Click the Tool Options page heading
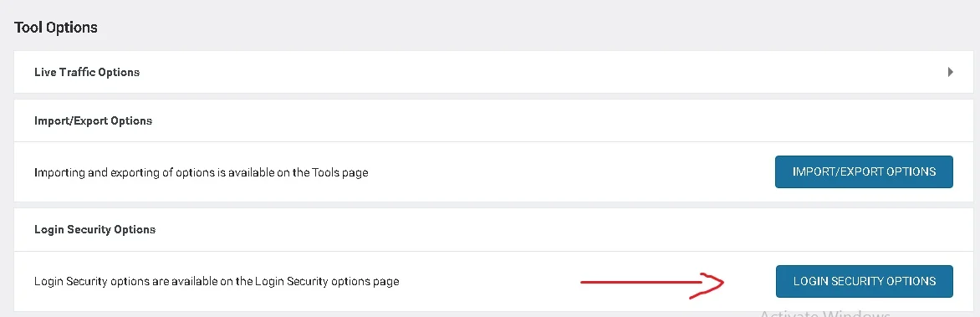This screenshot has height=317, width=980. click(56, 28)
